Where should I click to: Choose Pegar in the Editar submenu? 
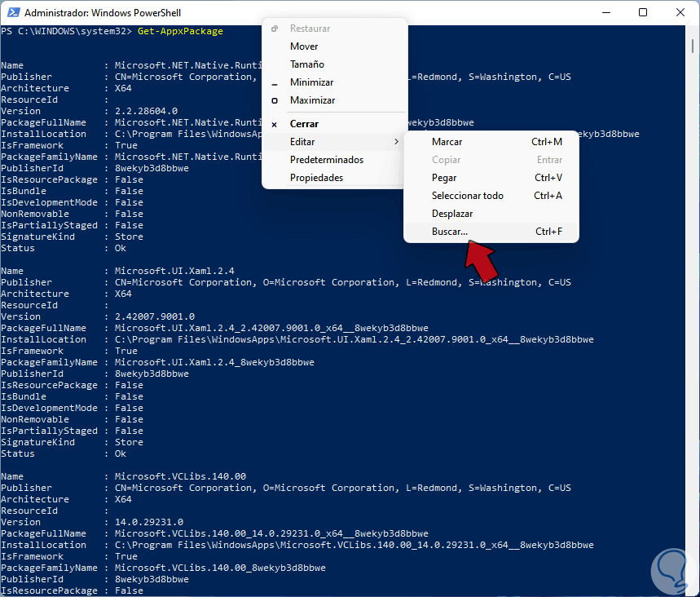(x=491, y=178)
